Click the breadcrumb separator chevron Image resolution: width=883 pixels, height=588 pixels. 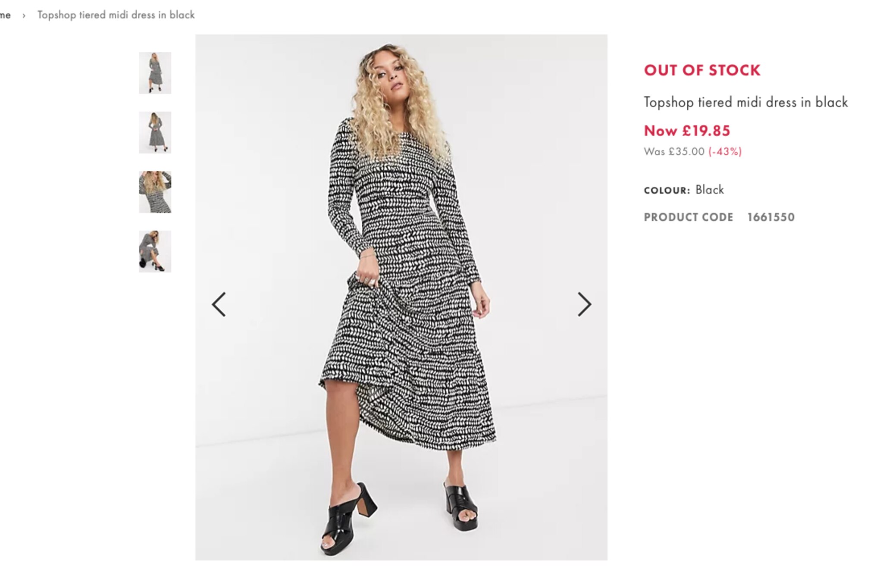pos(24,16)
